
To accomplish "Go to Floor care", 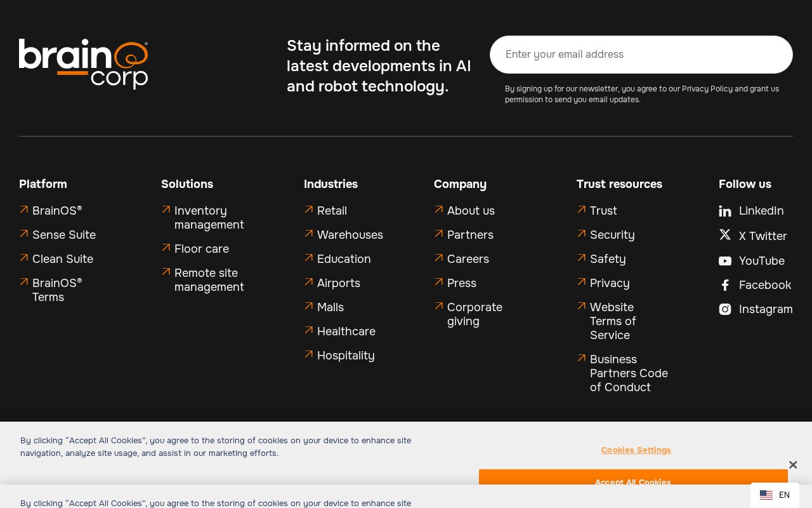I will coord(202,249).
